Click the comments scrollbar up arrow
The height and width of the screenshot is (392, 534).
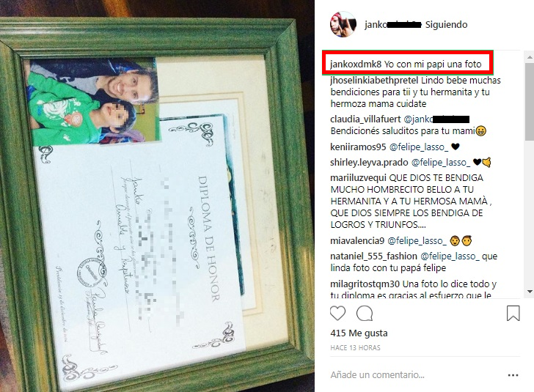[530, 57]
